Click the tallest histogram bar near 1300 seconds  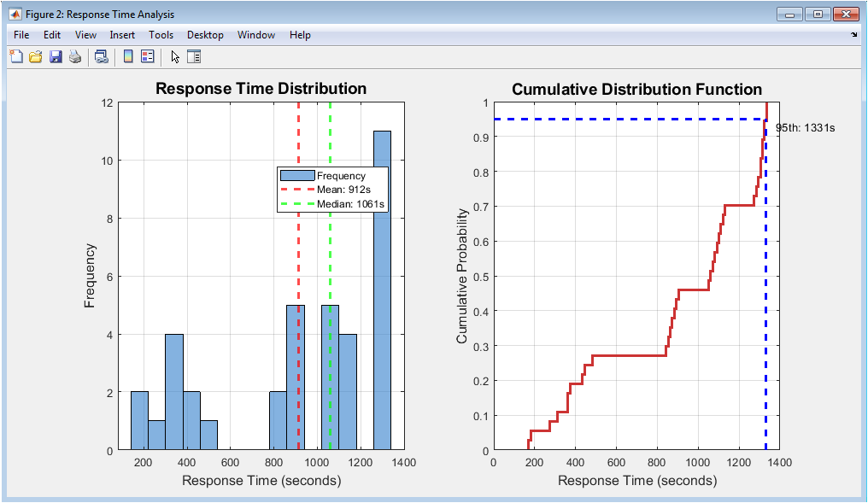click(x=382, y=290)
